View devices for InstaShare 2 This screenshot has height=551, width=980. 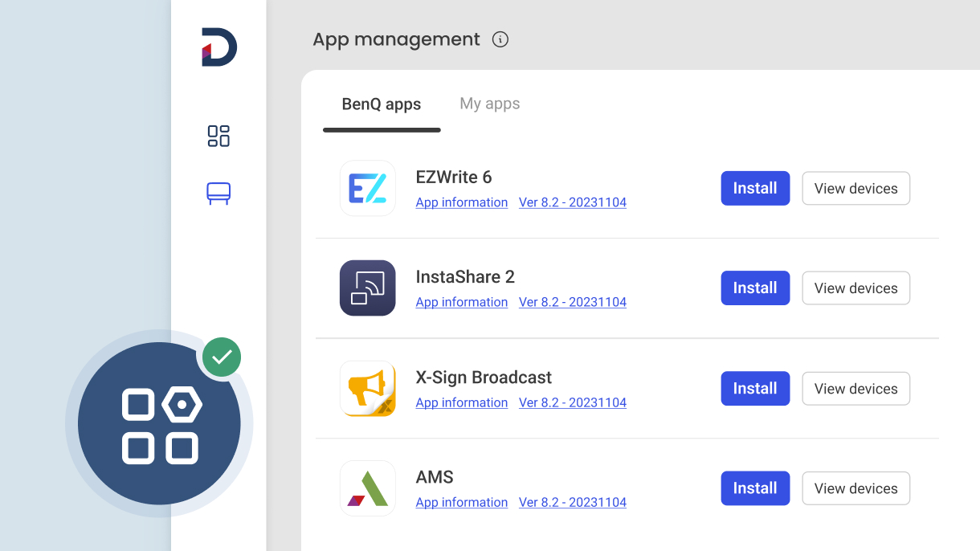[x=855, y=288]
